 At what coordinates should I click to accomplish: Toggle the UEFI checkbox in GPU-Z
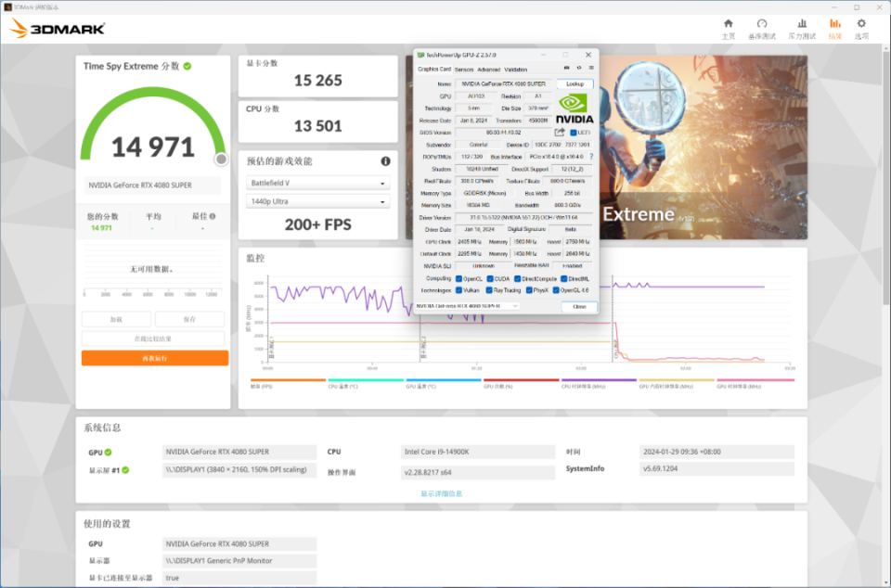[x=574, y=133]
